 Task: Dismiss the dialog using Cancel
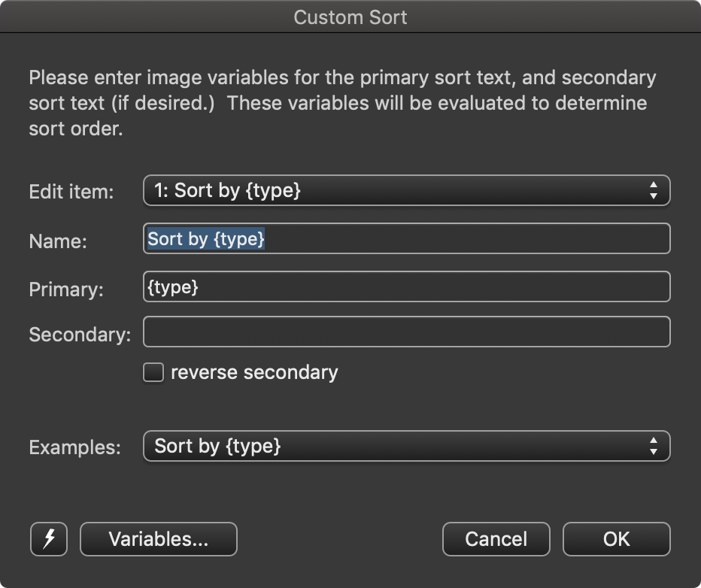coord(496,539)
